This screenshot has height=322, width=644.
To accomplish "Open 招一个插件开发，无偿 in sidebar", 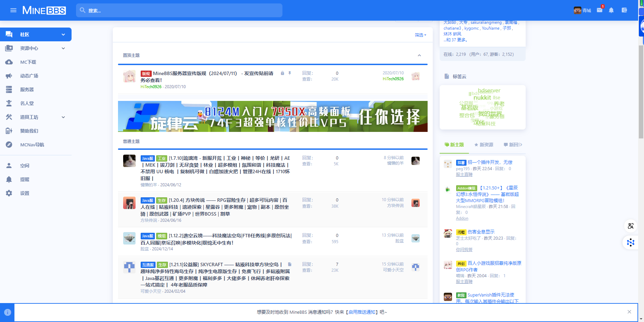I will coord(490,162).
